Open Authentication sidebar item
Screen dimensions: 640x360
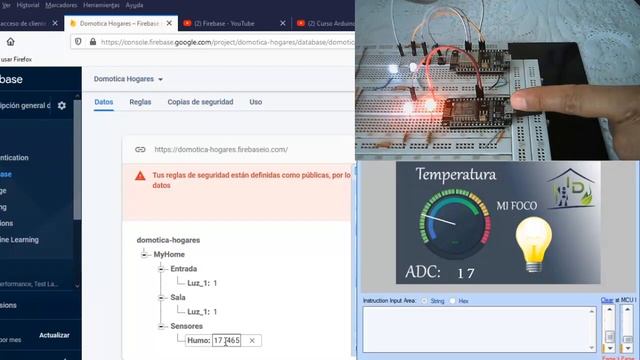click(14, 158)
